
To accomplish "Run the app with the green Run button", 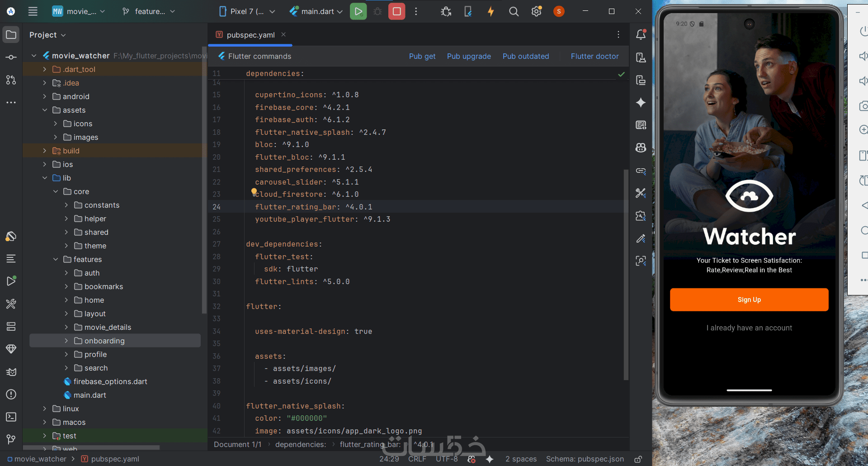I will click(358, 11).
